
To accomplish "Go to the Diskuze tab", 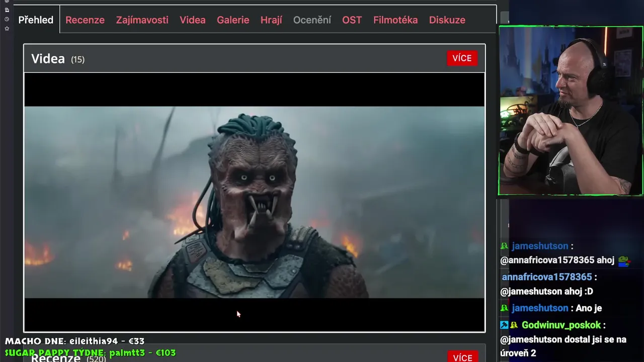I will [x=447, y=20].
